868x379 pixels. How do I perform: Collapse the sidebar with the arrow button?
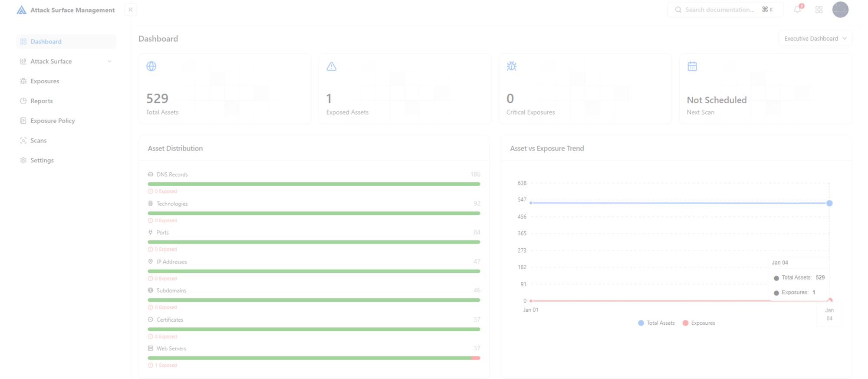coord(131,10)
